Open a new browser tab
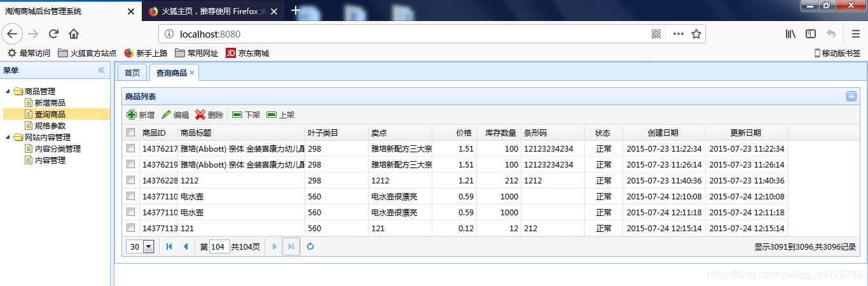 click(296, 11)
